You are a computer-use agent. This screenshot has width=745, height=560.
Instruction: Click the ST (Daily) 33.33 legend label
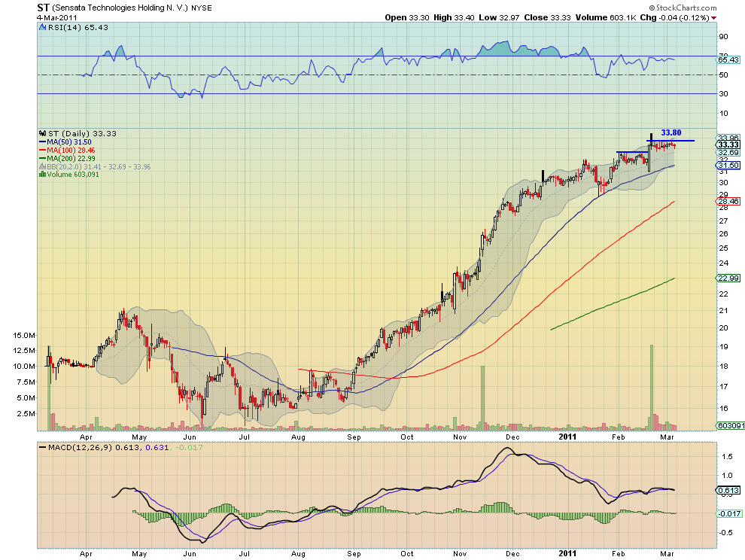(82, 133)
